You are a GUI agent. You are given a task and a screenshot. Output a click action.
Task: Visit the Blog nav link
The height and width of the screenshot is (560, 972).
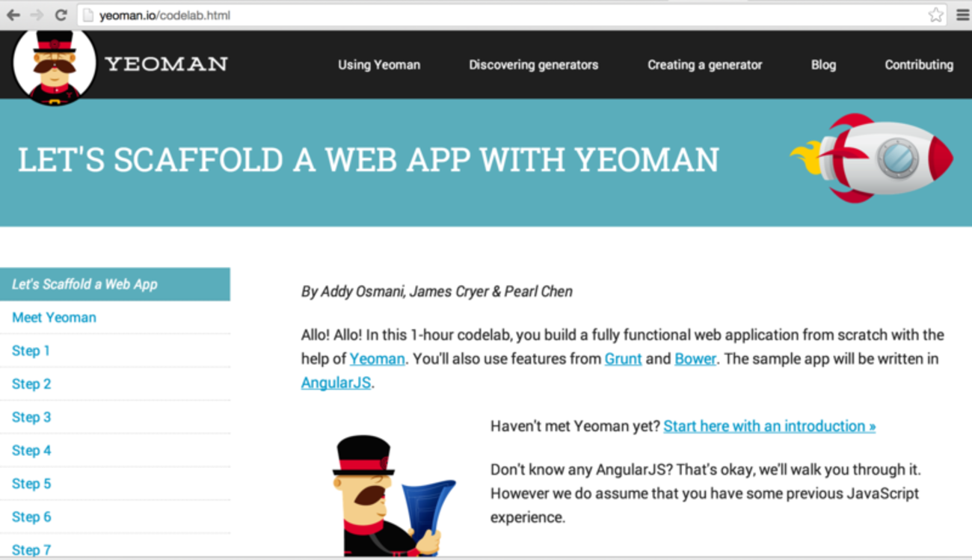coord(823,65)
